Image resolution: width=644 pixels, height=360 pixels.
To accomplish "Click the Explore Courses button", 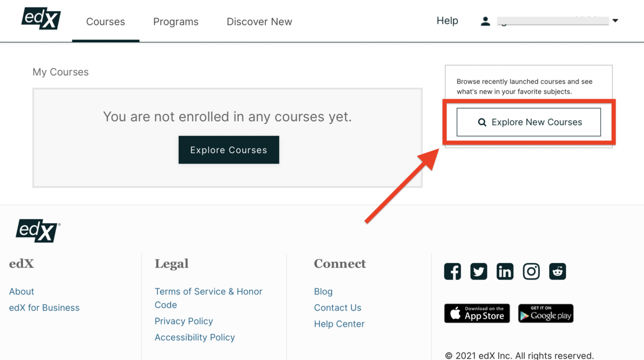I will (229, 150).
